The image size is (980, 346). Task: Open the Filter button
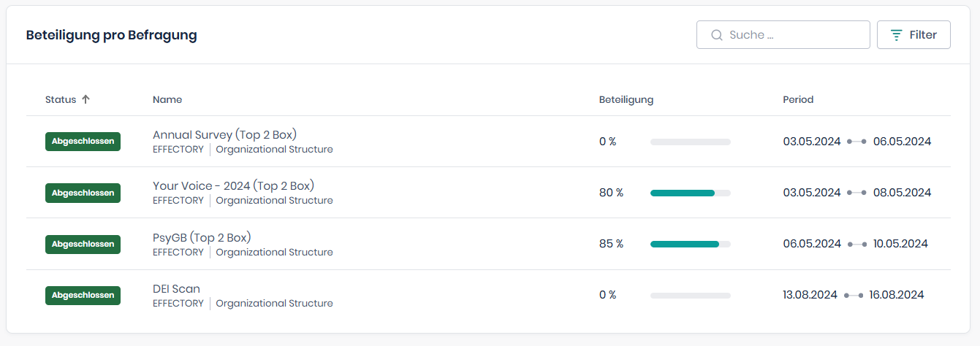click(913, 35)
